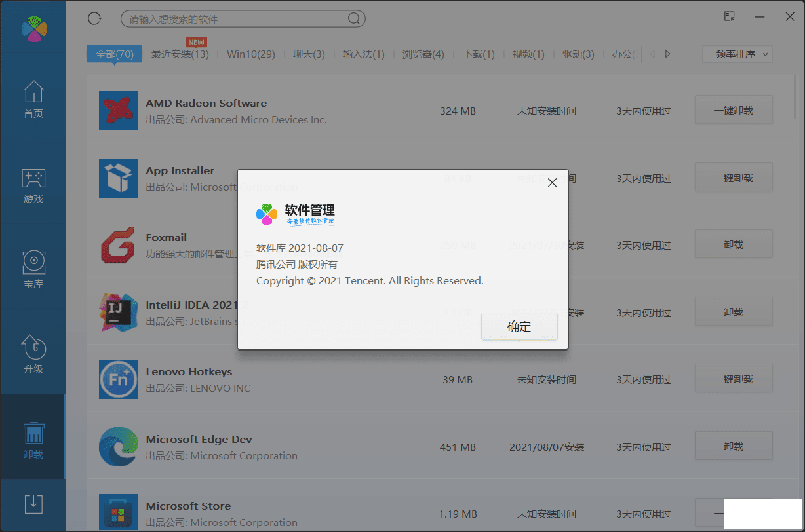Click the Lenovo Hotkeys Fn icon
This screenshot has height=532, width=805.
click(119, 379)
